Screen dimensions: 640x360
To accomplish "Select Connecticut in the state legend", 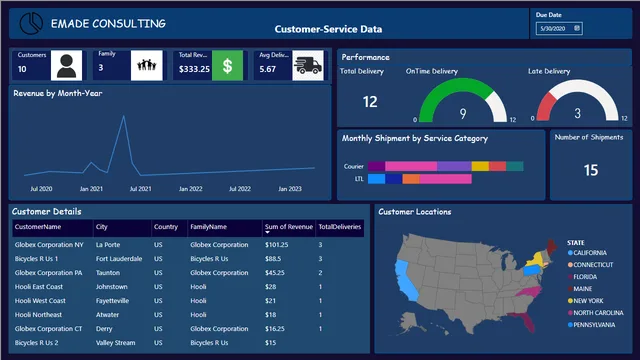I will coord(590,264).
